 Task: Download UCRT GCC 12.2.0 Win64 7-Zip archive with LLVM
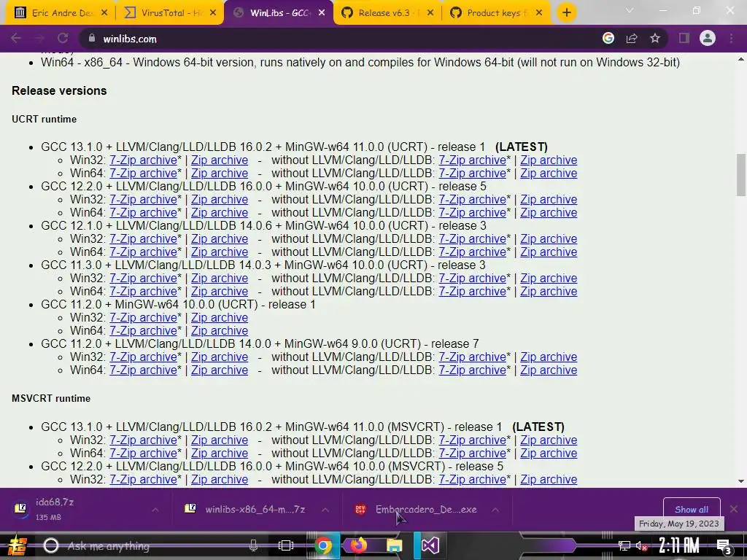[x=143, y=213]
